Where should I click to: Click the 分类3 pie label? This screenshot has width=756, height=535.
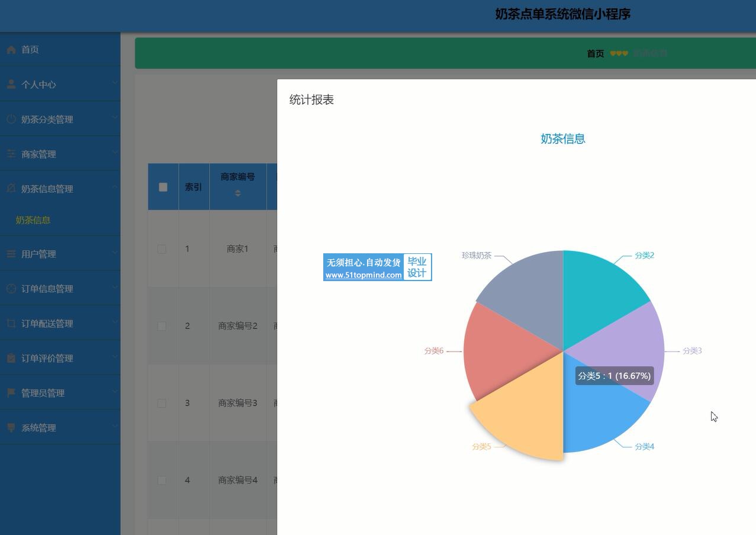pos(692,351)
